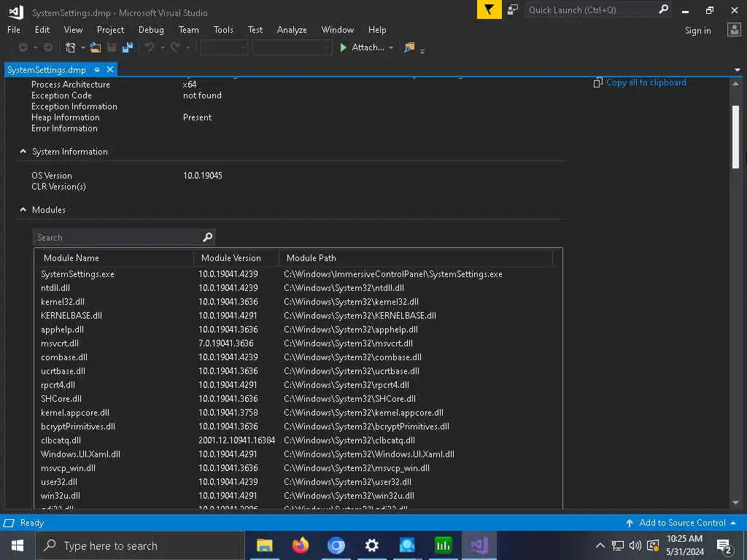Image resolution: width=747 pixels, height=560 pixels.
Task: Click the Undo toolbar icon
Action: [x=149, y=47]
